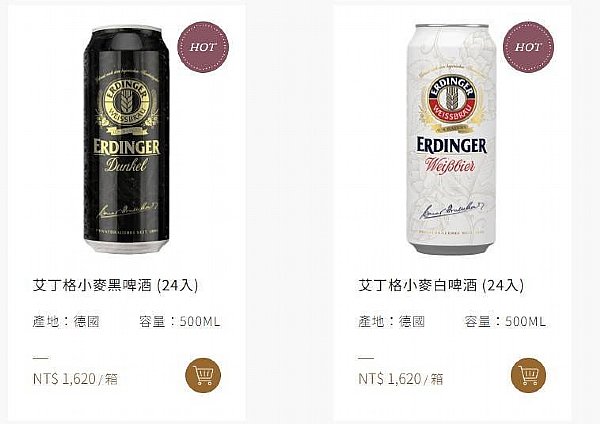Viewport: 600px width, 424px height.
Task: Click black beer volume 容量：500ML label
Action: [180, 321]
